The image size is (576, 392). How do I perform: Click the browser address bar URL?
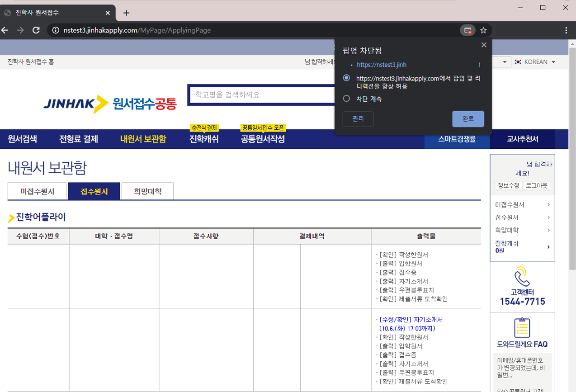coord(137,30)
